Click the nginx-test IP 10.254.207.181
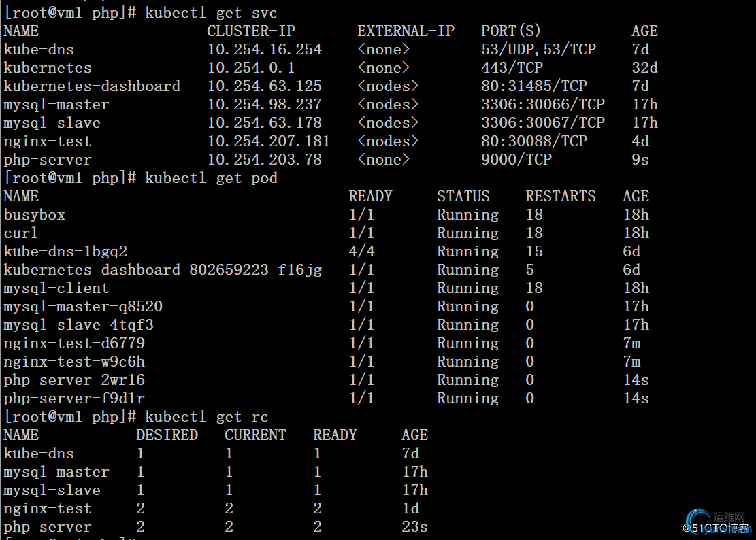 pos(269,141)
